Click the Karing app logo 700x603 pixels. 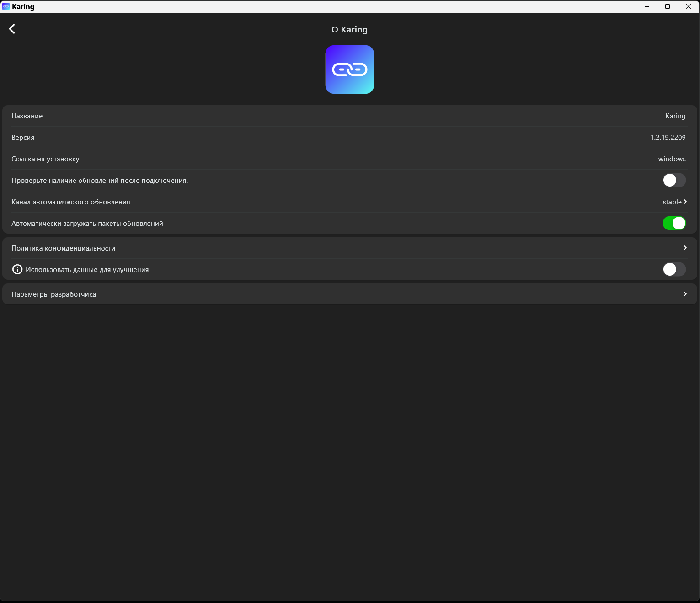click(x=350, y=69)
